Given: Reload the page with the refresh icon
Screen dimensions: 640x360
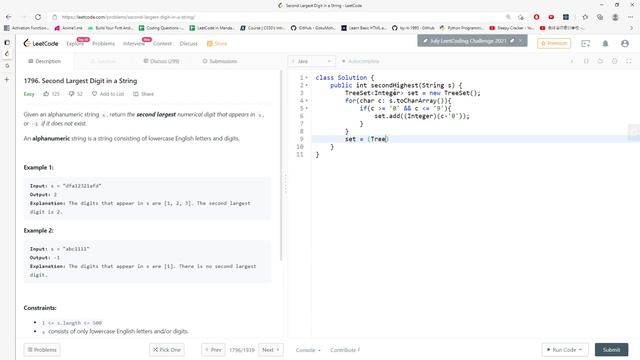Looking at the screenshot, I should (38, 17).
